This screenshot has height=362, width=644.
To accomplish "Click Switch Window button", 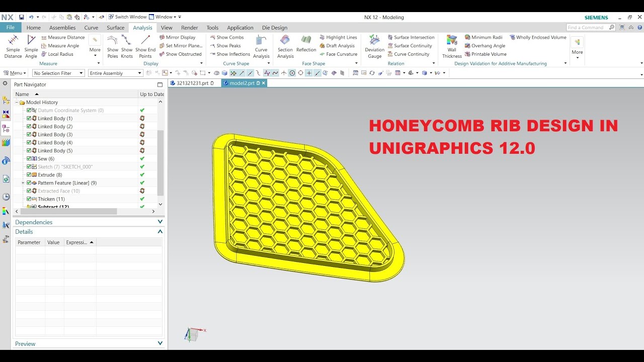I will click(127, 17).
